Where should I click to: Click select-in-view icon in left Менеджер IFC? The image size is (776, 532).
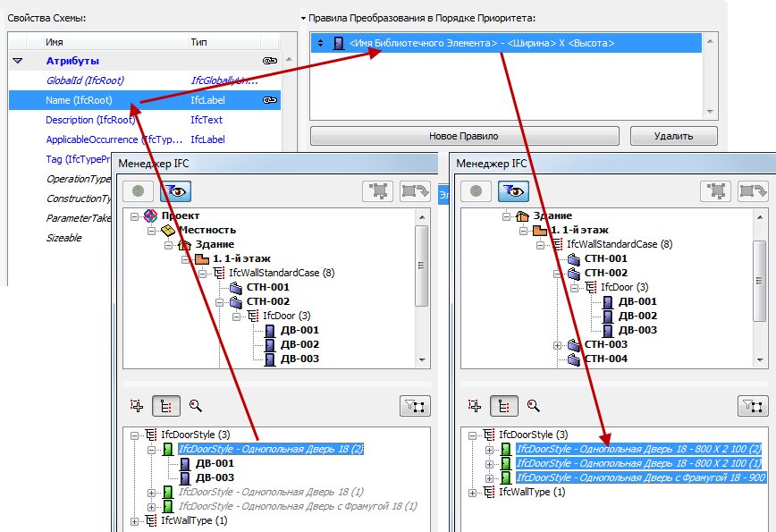point(377,191)
